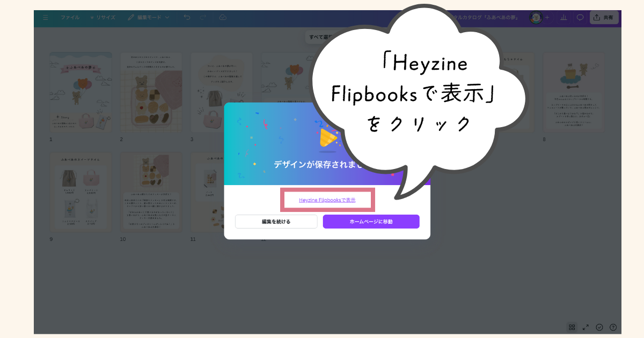Click the redo arrow icon
644x338 pixels.
[x=203, y=17]
